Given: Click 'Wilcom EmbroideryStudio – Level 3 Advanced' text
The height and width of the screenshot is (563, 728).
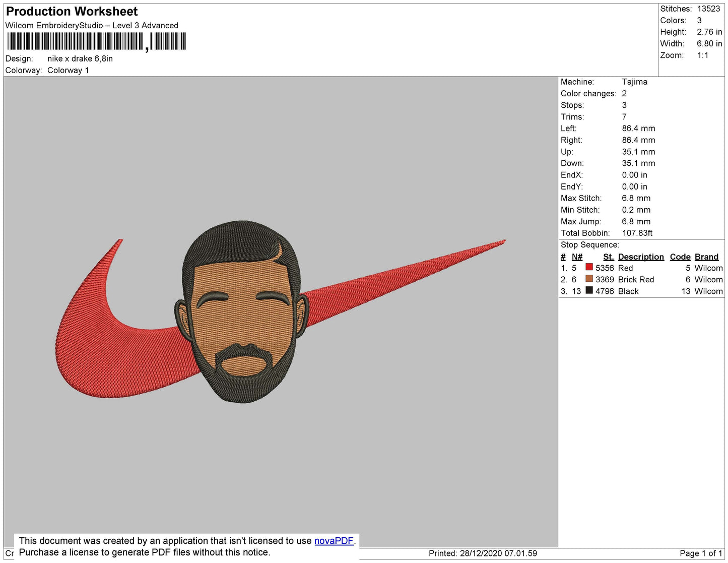Looking at the screenshot, I should point(92,26).
